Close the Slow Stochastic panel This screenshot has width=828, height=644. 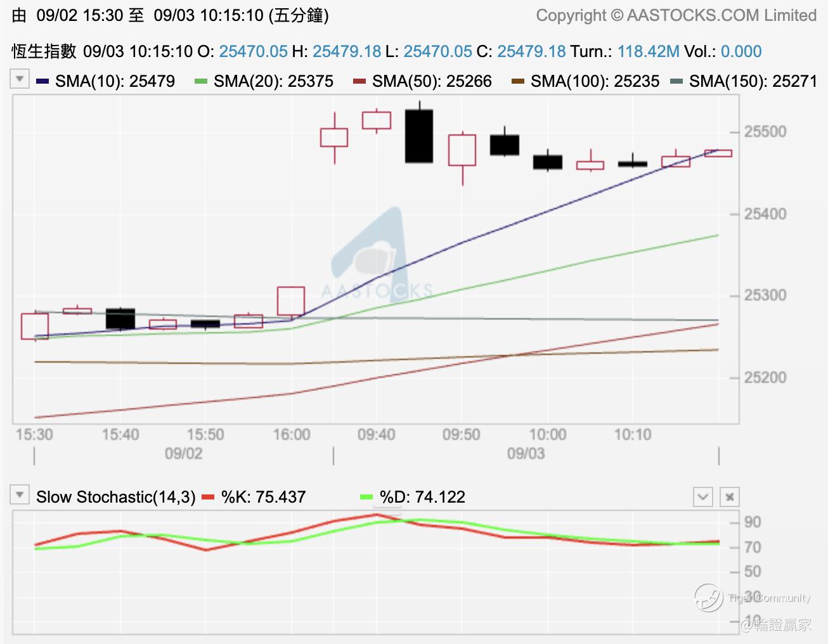(730, 497)
